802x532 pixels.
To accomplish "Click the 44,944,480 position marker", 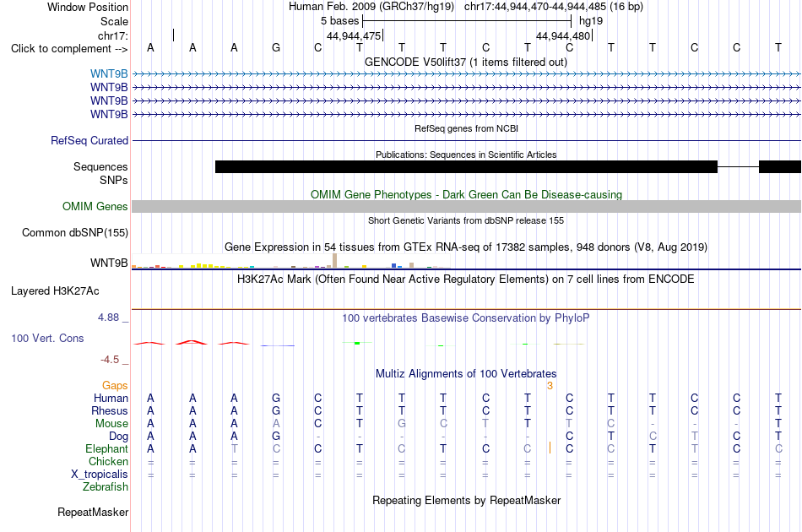I will coord(564,35).
